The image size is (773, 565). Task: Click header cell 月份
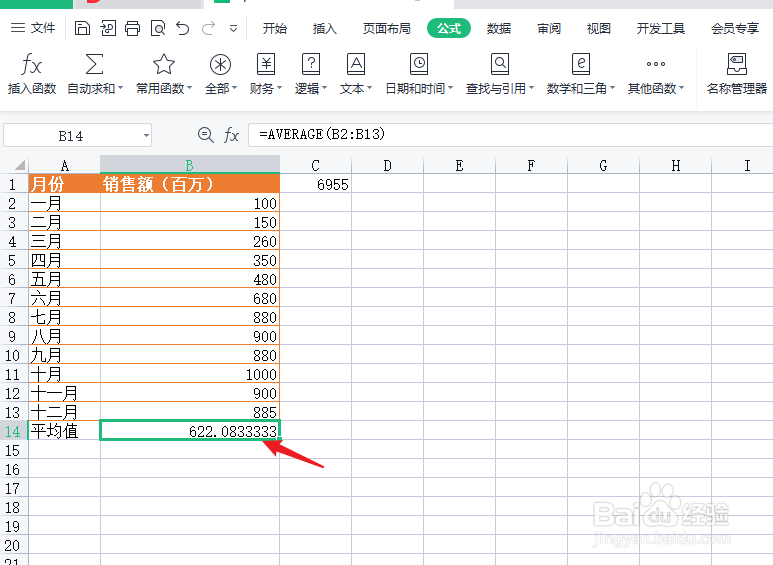pyautogui.click(x=64, y=184)
